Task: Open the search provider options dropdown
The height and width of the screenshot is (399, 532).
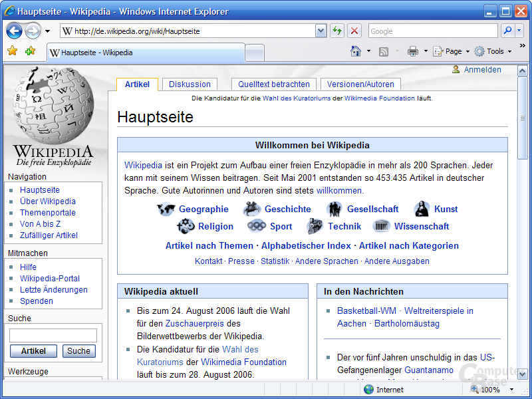Action: [519, 31]
